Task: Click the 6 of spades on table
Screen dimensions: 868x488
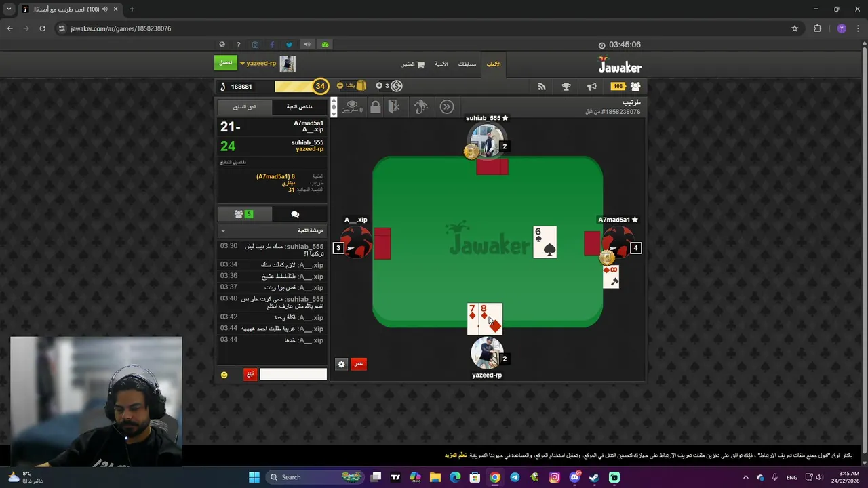Action: pyautogui.click(x=545, y=243)
